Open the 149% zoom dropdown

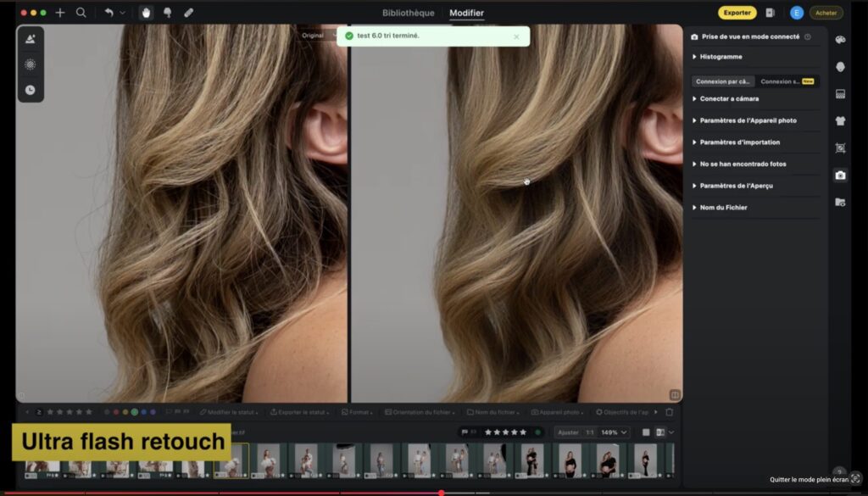(615, 432)
